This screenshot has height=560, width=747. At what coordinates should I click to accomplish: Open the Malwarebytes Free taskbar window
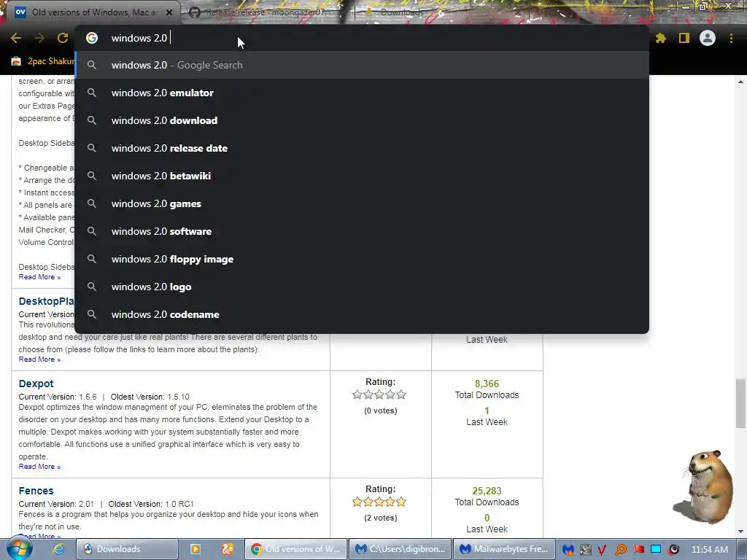(503, 549)
